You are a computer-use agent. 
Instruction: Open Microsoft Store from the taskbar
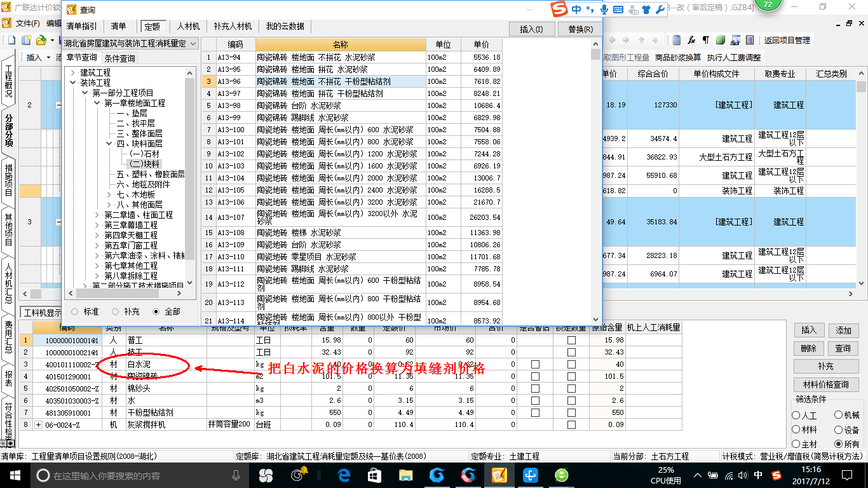[x=374, y=475]
